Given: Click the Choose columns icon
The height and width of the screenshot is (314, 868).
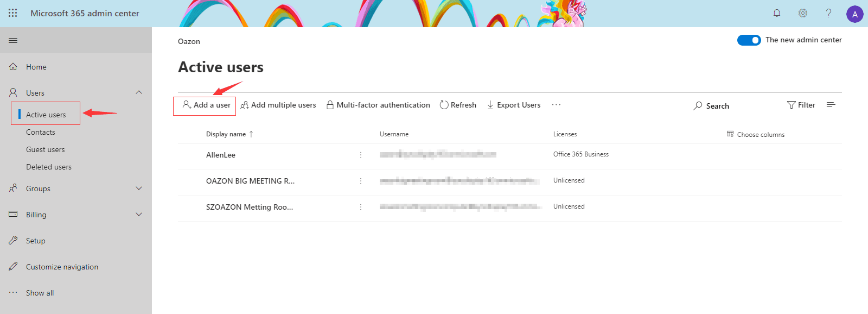Looking at the screenshot, I should [x=730, y=134].
